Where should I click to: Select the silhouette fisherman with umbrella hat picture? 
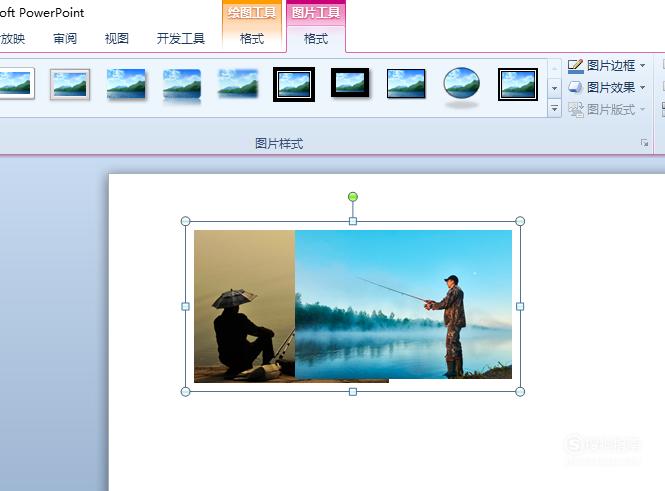[x=244, y=306]
